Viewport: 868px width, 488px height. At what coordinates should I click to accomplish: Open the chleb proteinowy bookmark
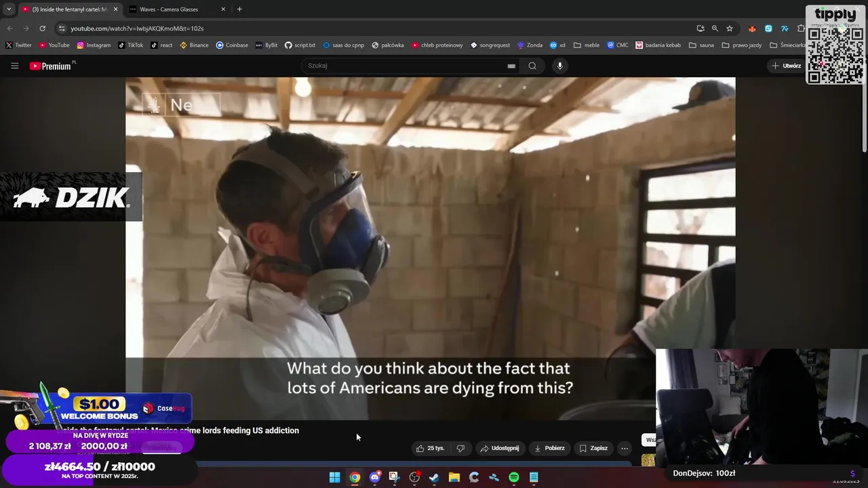(x=437, y=45)
